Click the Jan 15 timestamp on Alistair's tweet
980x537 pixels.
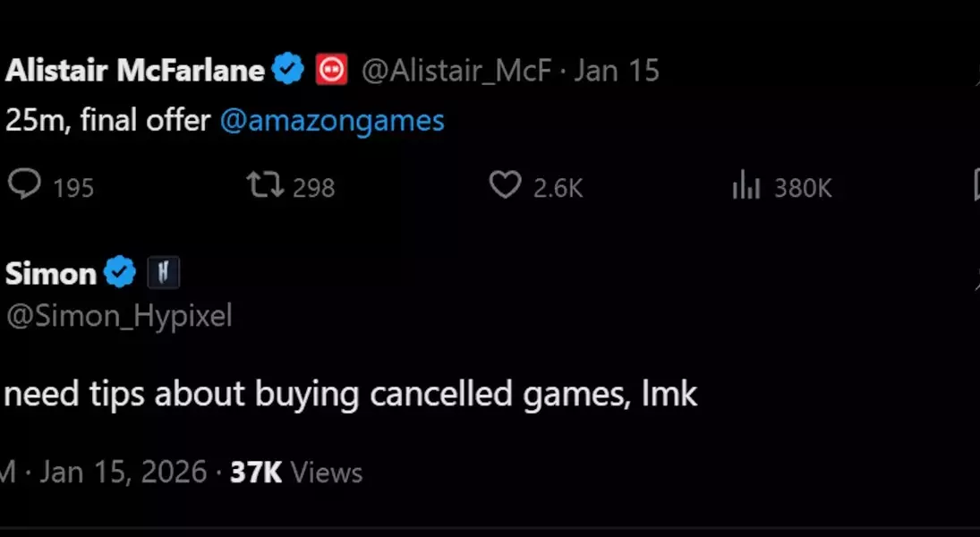coord(617,71)
